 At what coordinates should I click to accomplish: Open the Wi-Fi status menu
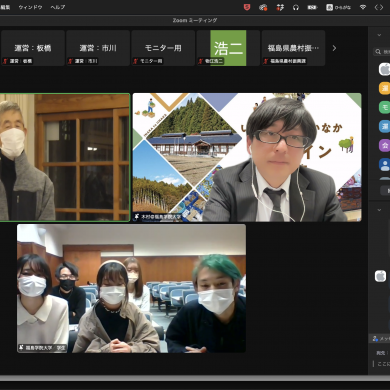[x=363, y=7]
